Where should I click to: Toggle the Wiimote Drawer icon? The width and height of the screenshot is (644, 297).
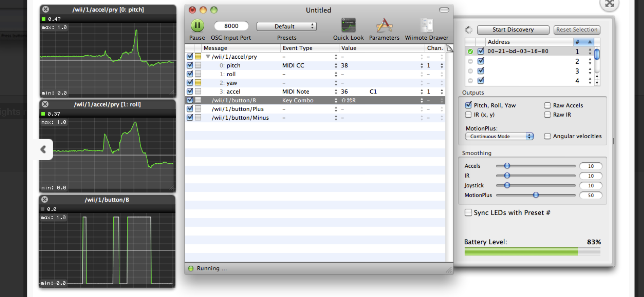pyautogui.click(x=426, y=26)
